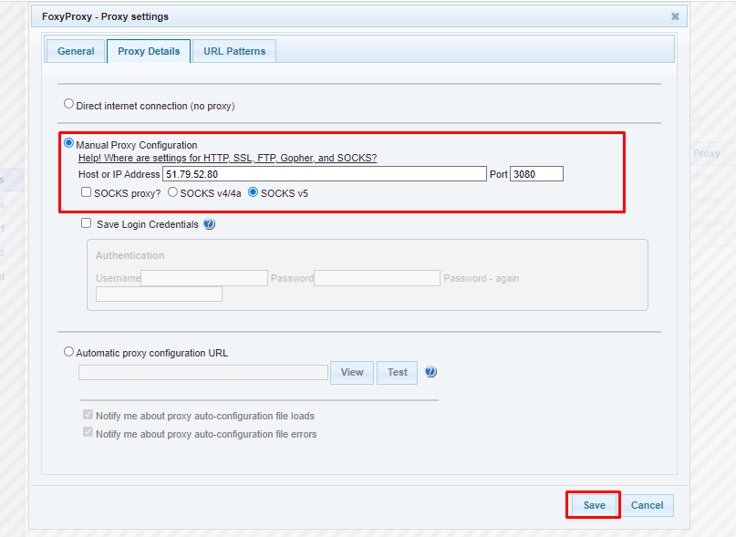Click the Host or IP Address field

pyautogui.click(x=324, y=174)
